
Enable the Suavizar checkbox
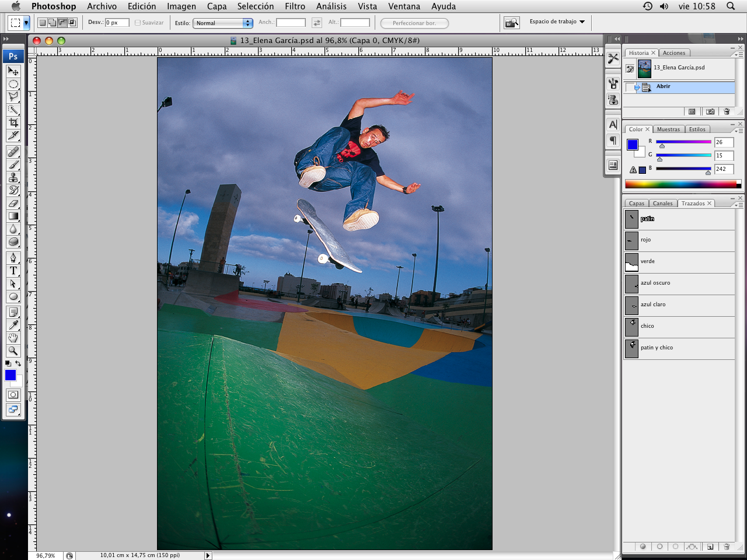(x=138, y=23)
